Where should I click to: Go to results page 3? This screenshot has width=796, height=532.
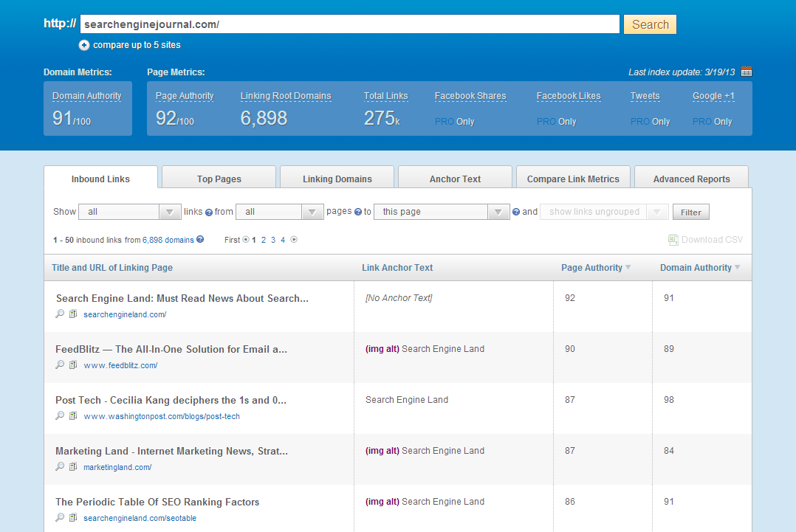[x=273, y=240]
